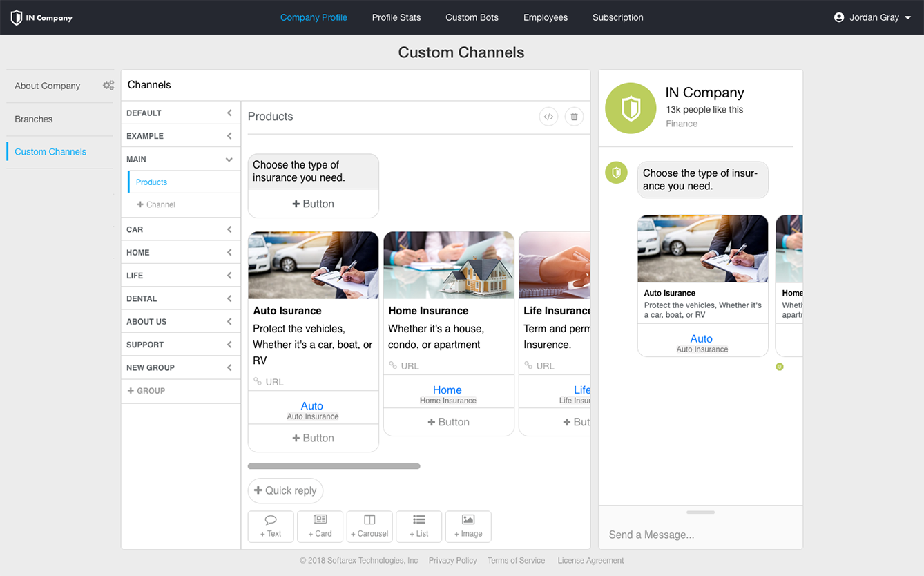The image size is (924, 576).
Task: Open the code view for Products channel
Action: 548,117
